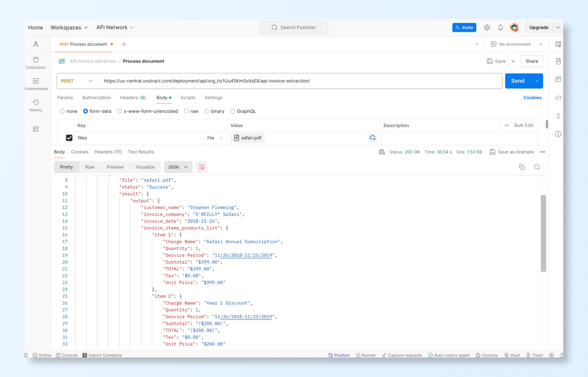Click the Send button

(518, 81)
